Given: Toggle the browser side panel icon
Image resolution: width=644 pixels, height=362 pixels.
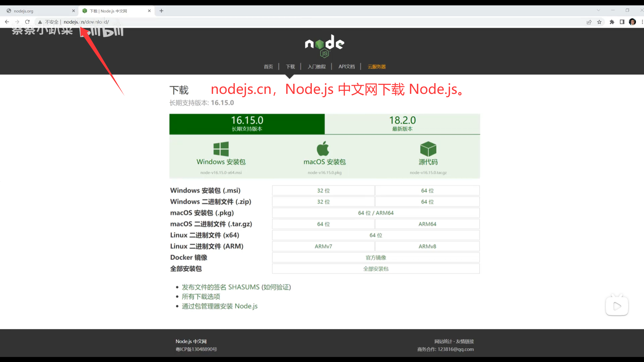Looking at the screenshot, I should point(622,22).
